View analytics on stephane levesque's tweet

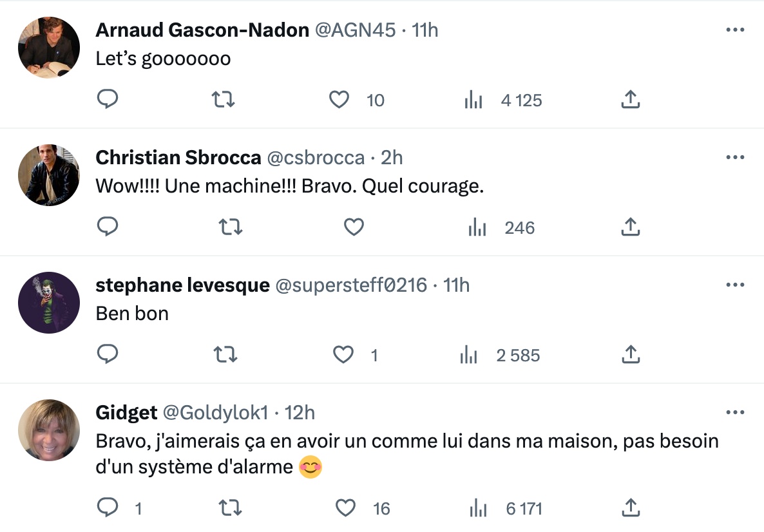click(468, 356)
